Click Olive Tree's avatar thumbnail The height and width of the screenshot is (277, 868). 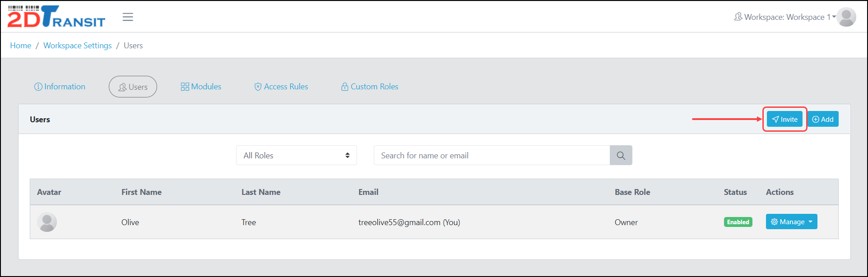coord(47,222)
